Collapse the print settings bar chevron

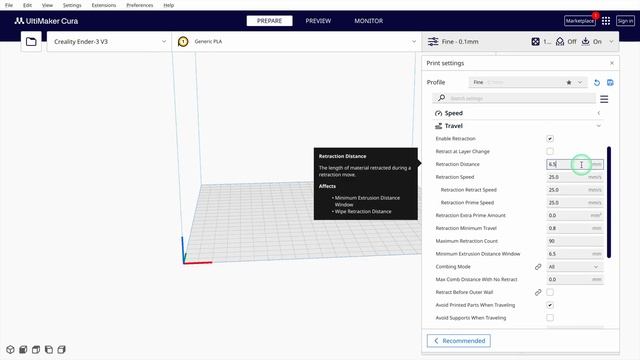611,42
